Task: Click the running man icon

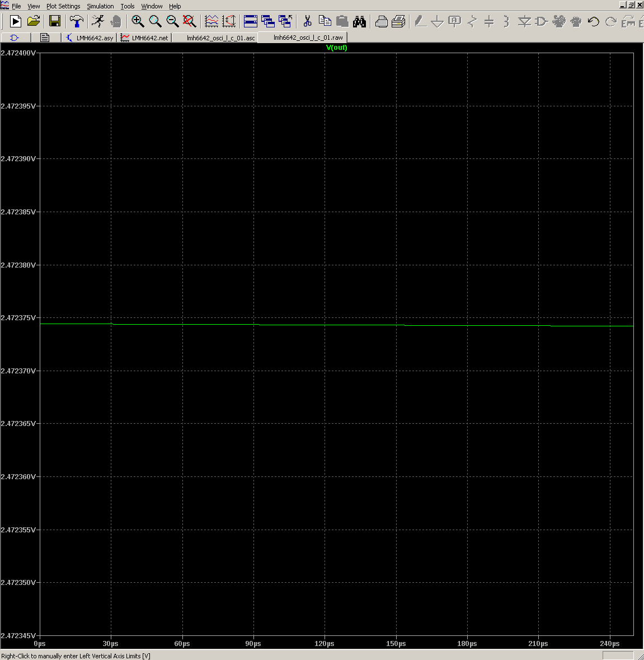Action: point(98,21)
